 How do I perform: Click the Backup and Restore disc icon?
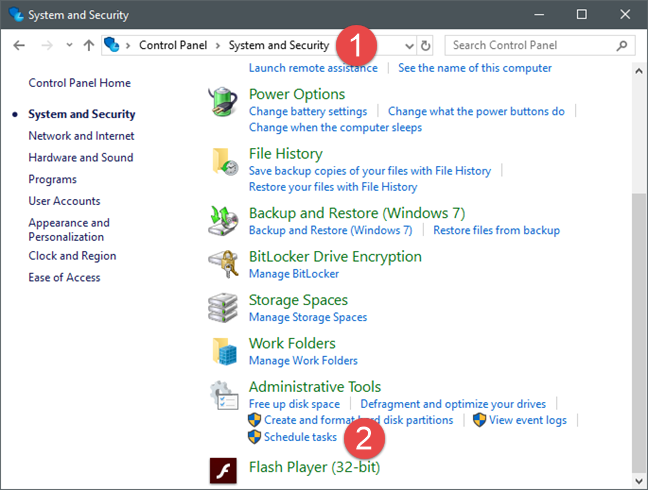pos(223,221)
